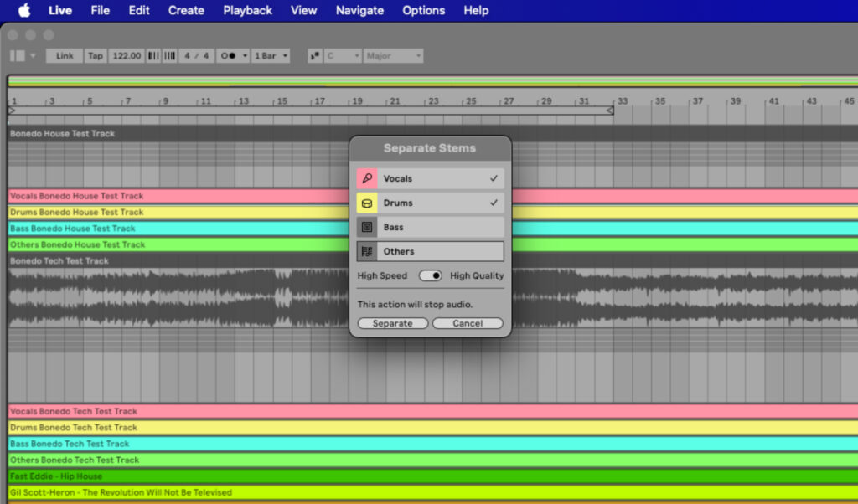
Task: Click the tempo nudge up icon
Action: [168, 55]
